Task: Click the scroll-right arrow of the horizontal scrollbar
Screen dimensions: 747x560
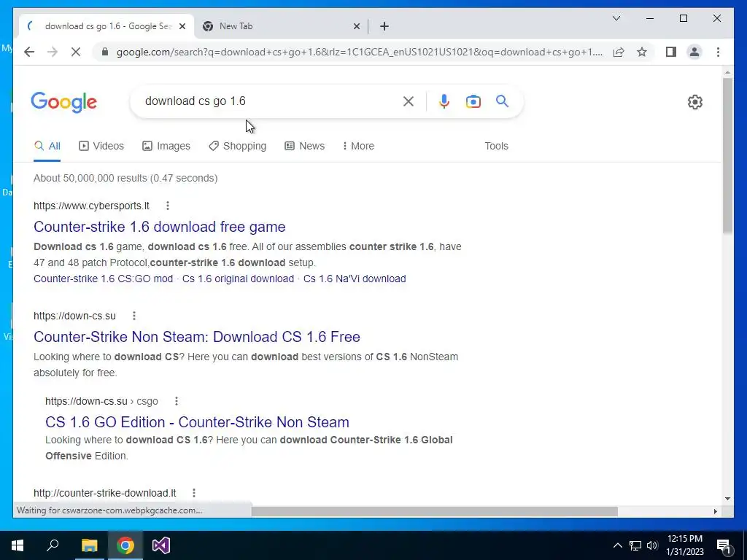Action: [x=715, y=511]
